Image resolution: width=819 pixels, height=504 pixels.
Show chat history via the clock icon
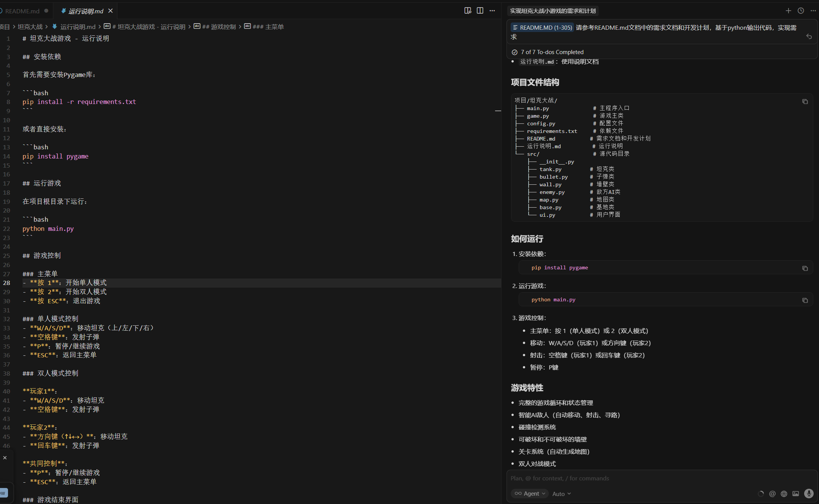tap(801, 11)
